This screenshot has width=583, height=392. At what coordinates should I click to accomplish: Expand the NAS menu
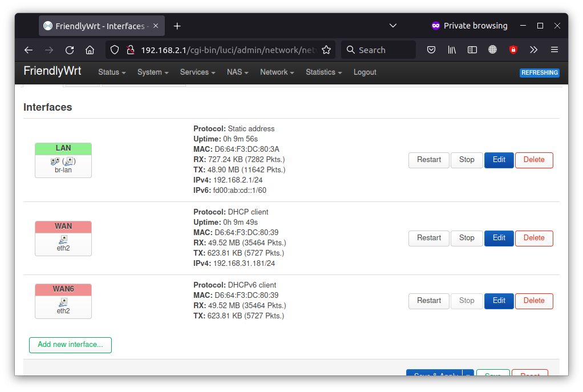(237, 72)
